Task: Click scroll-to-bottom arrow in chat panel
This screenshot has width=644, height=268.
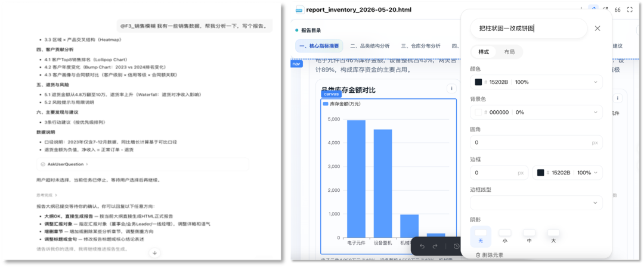Action: pyautogui.click(x=154, y=253)
